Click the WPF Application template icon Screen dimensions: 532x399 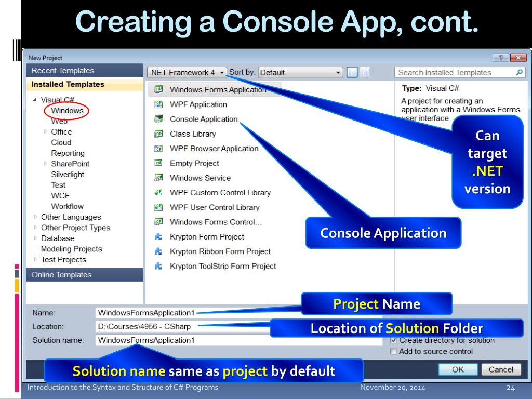tap(158, 104)
